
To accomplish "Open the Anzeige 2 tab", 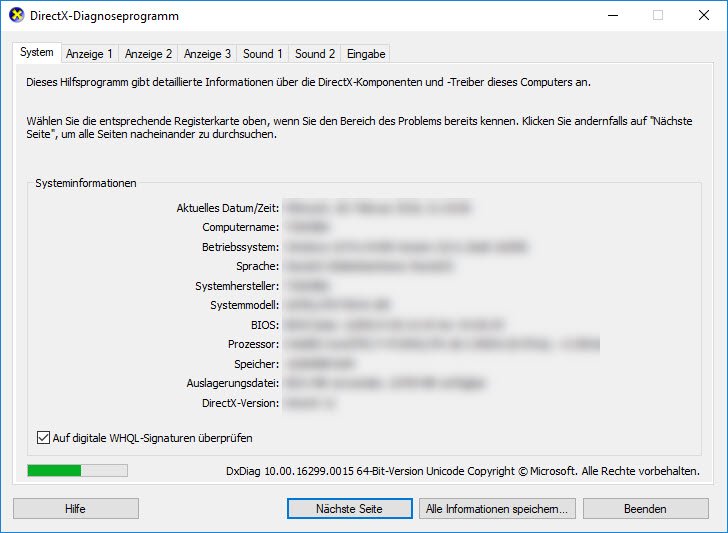I will coord(148,54).
